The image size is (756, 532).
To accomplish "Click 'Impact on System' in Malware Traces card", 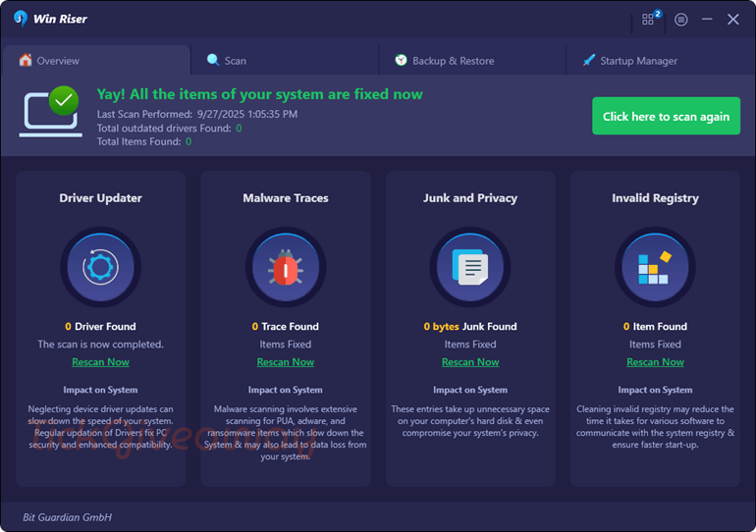I will click(286, 390).
